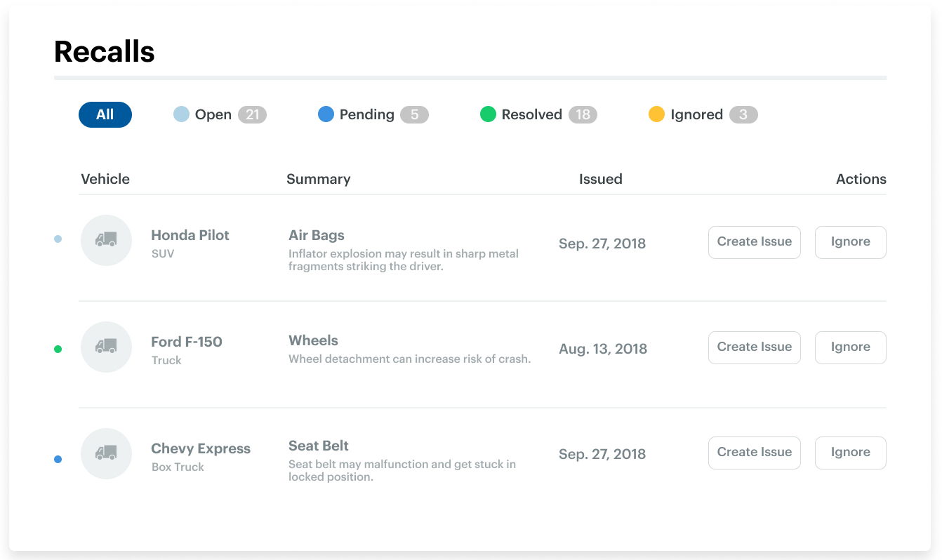The width and height of the screenshot is (942, 560).
Task: Click the Chevy Express vehicle icon
Action: [x=106, y=453]
